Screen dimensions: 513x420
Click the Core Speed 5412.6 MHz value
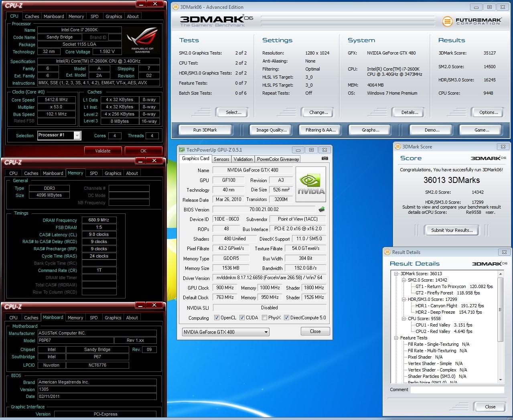click(57, 99)
